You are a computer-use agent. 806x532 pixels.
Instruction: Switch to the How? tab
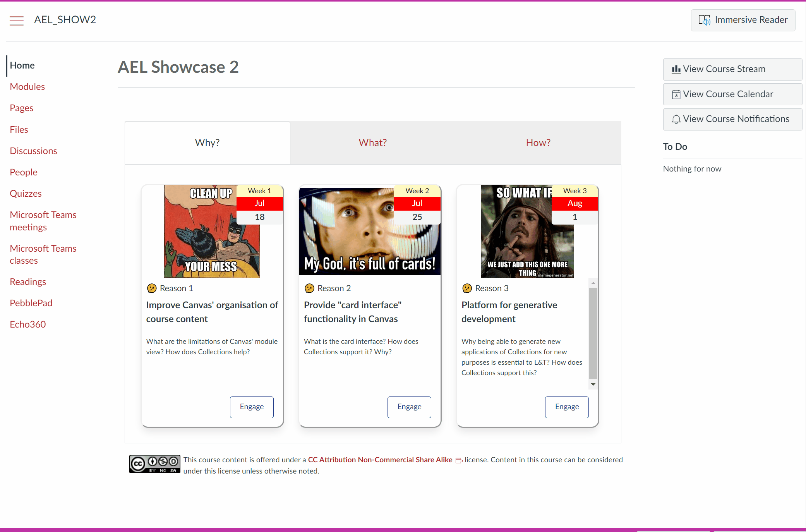pos(538,143)
